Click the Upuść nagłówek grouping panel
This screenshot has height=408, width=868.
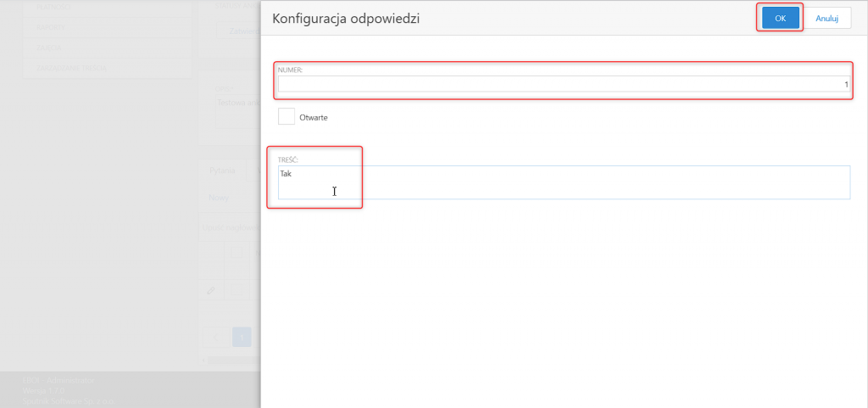click(230, 227)
